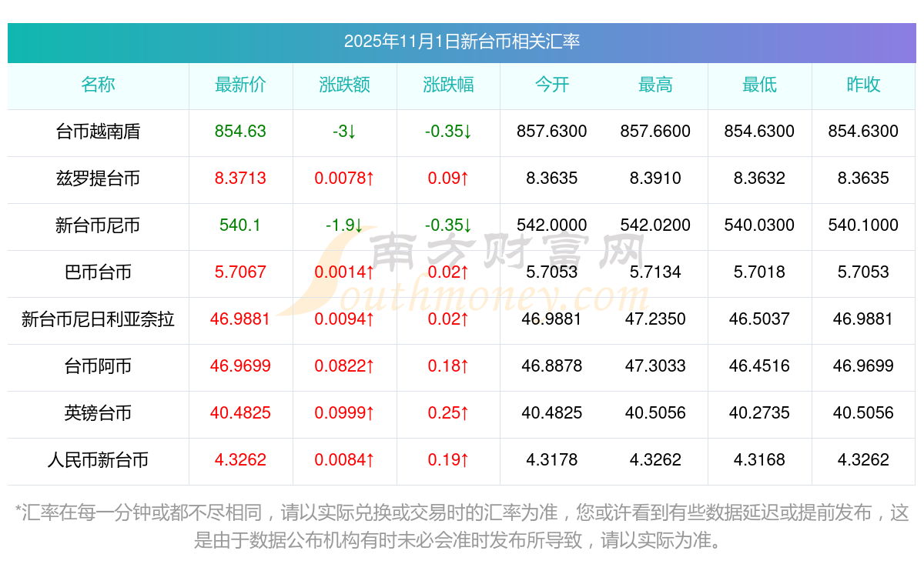Click change amount 0.0822↑

point(344,366)
